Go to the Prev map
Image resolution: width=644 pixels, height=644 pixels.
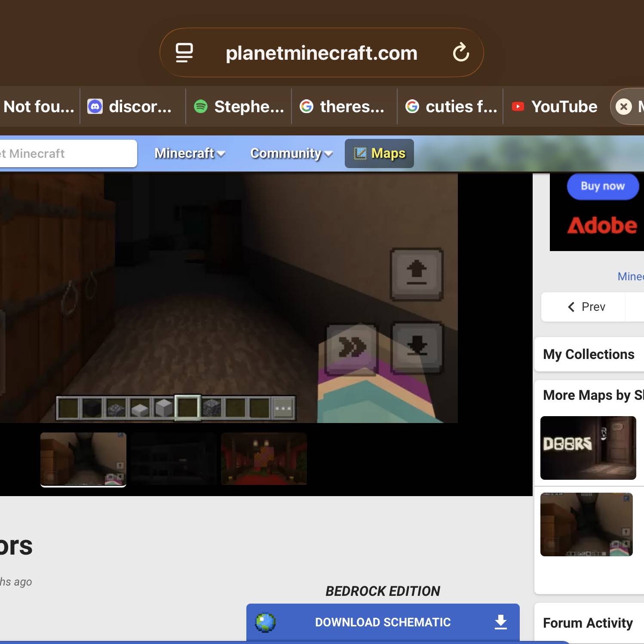(x=586, y=307)
